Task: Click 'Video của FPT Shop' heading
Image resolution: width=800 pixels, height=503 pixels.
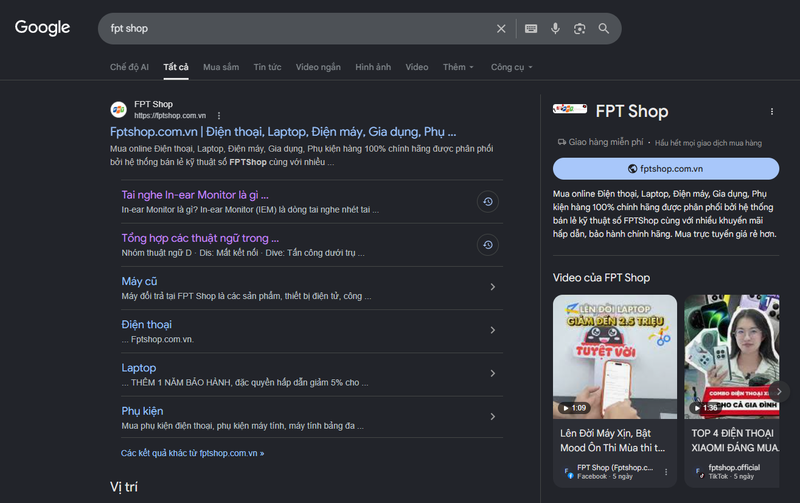Action: click(602, 278)
